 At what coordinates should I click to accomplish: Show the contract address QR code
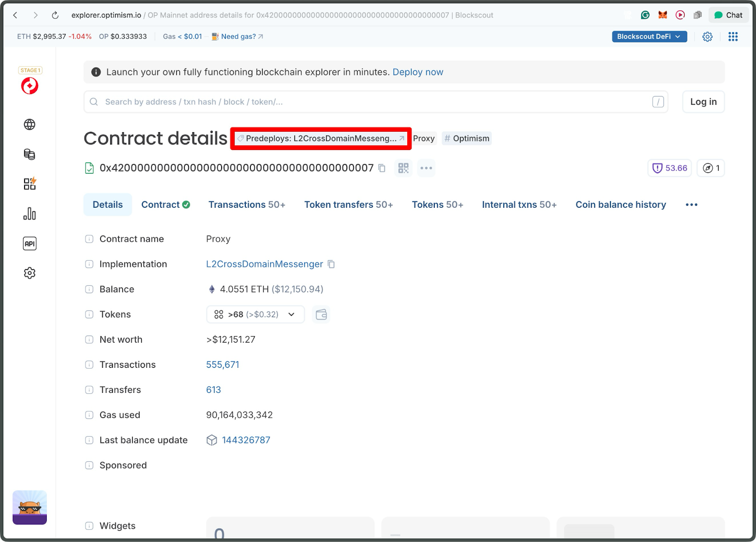403,168
